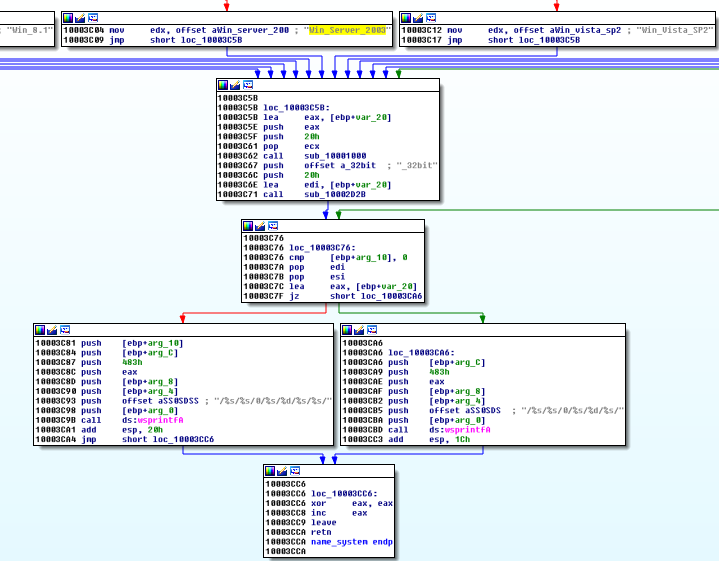Select highlighted "Win_Server_2003" string comment
The width and height of the screenshot is (719, 561).
pyautogui.click(x=347, y=30)
